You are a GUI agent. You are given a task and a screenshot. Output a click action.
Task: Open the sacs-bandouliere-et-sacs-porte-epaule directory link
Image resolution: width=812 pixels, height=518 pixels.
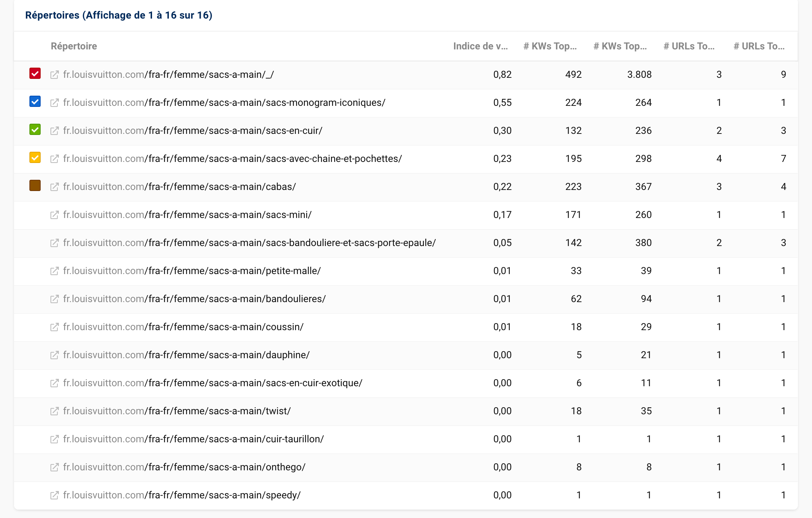pyautogui.click(x=249, y=243)
